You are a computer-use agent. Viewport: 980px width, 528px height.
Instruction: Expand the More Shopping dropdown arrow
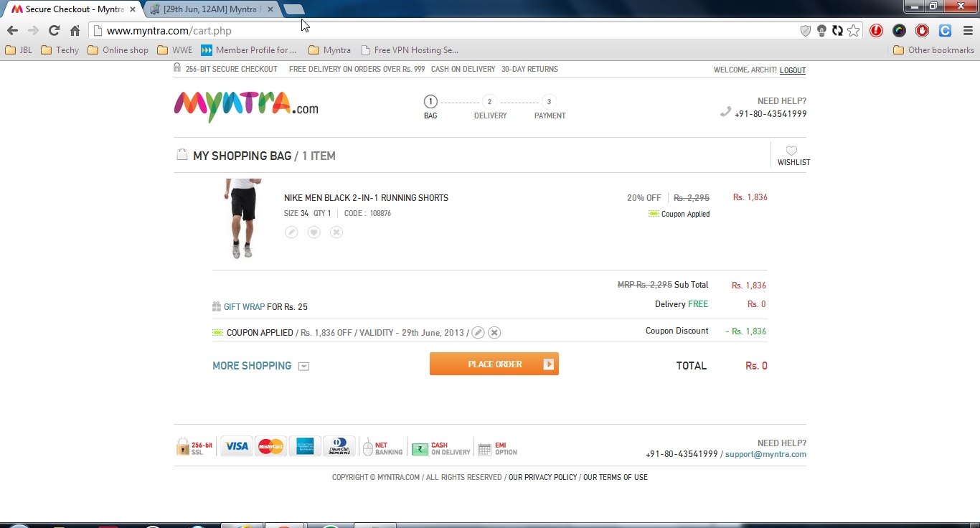303,366
